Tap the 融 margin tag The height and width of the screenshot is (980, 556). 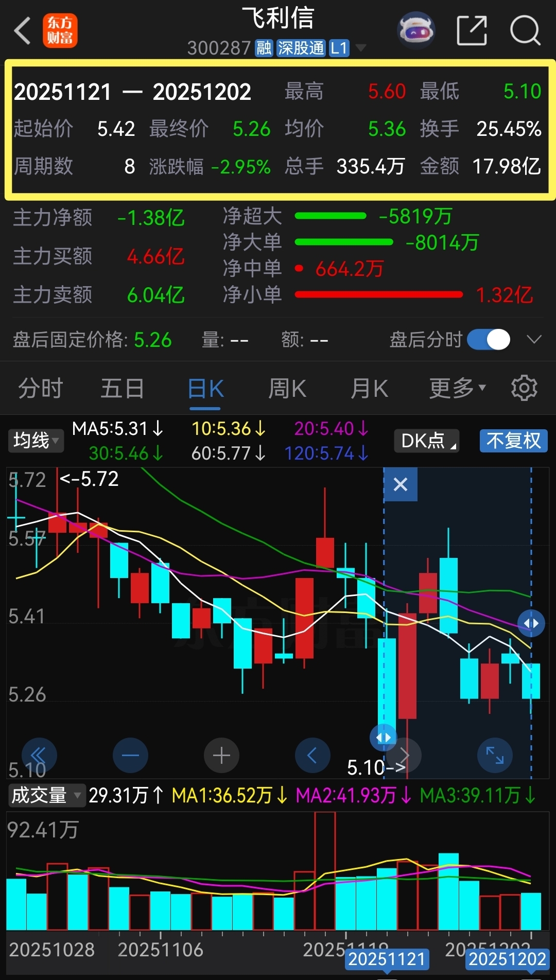click(x=264, y=48)
